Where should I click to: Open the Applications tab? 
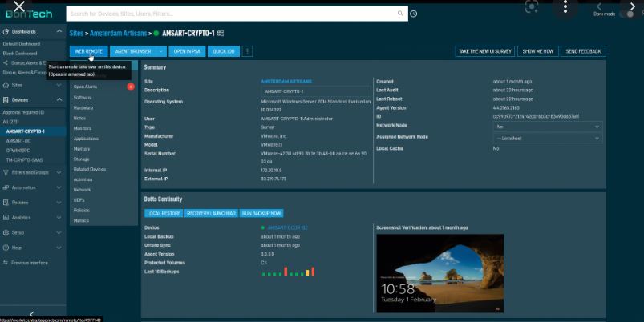click(x=86, y=139)
